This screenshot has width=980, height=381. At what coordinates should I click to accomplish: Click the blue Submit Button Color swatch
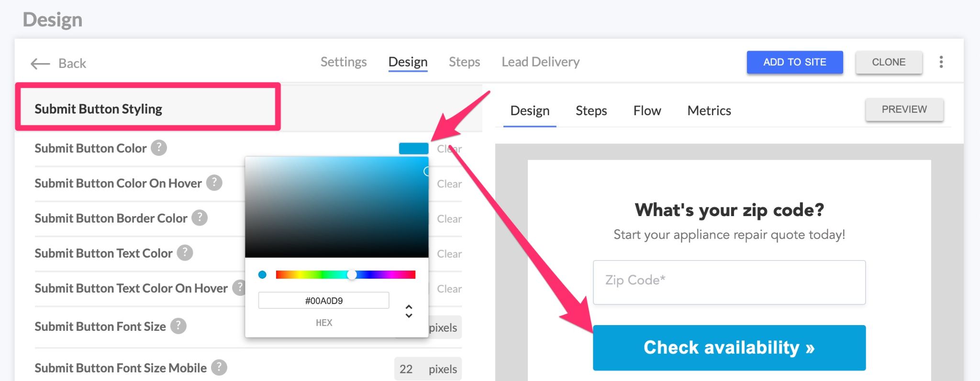[x=413, y=149]
